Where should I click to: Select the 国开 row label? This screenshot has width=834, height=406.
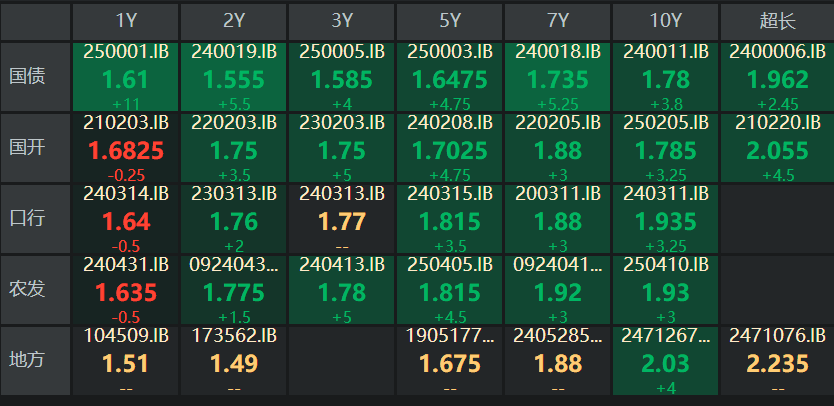point(35,148)
